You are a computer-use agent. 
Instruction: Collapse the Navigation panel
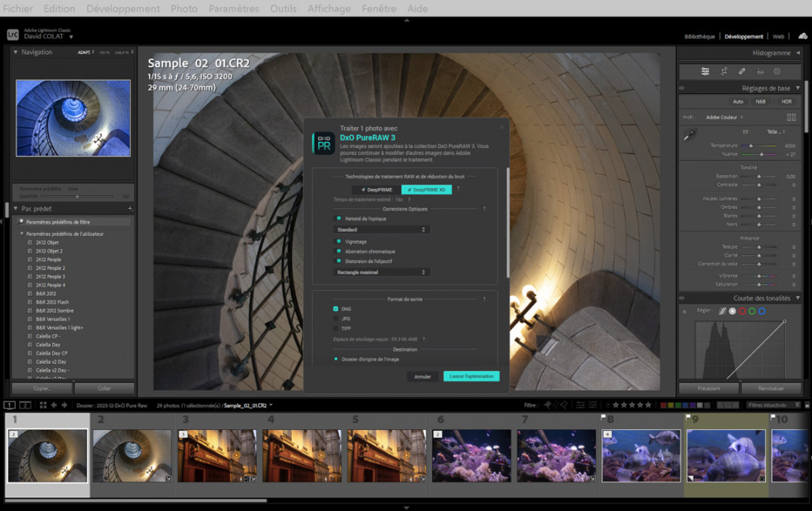click(x=16, y=53)
